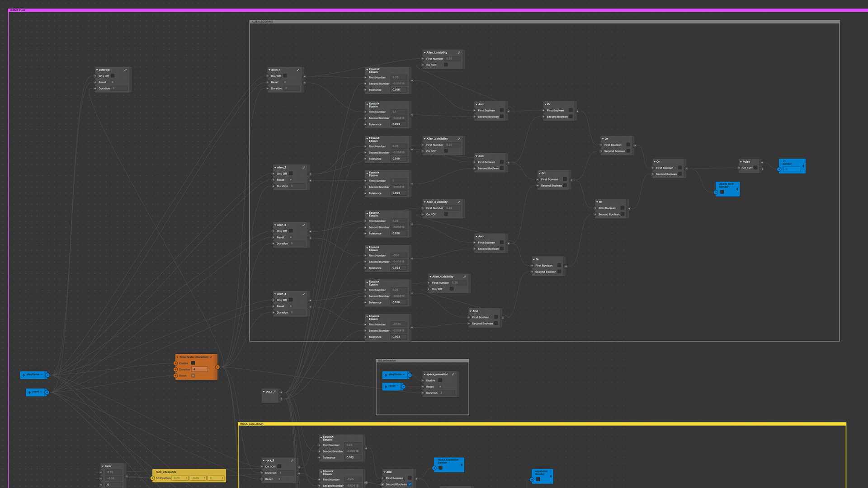Toggle On/Off checkbox in asteroid patch
868x488 pixels.
pos(113,76)
